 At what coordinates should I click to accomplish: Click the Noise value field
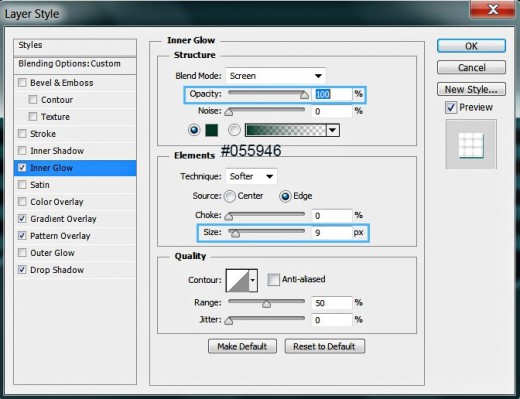pos(332,111)
